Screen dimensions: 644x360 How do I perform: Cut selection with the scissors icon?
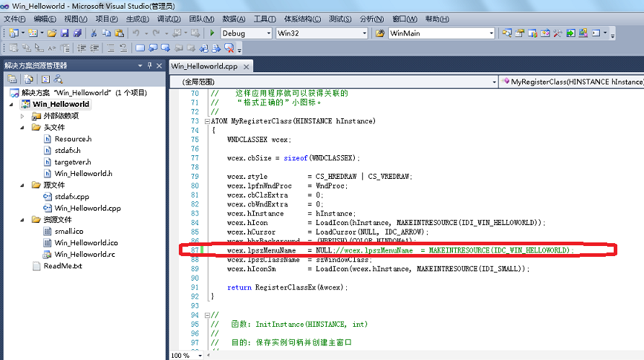click(x=94, y=33)
